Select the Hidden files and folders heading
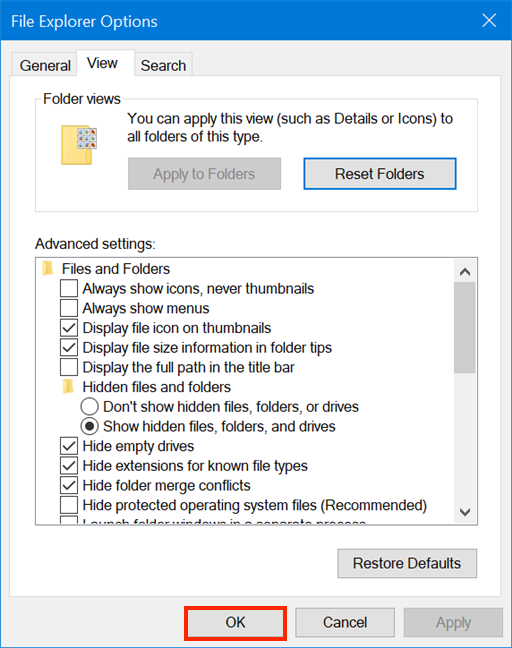 click(157, 387)
